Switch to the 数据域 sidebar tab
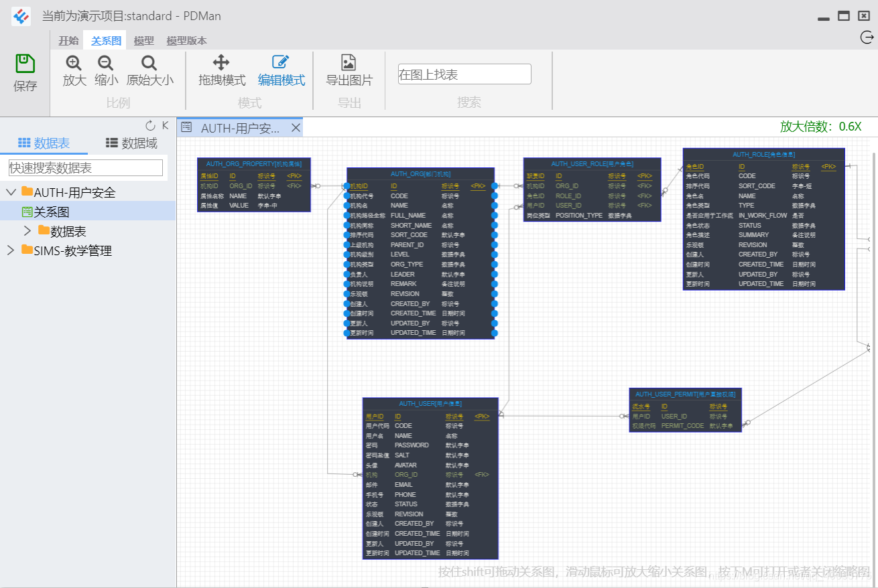The height and width of the screenshot is (588, 878). 131,143
